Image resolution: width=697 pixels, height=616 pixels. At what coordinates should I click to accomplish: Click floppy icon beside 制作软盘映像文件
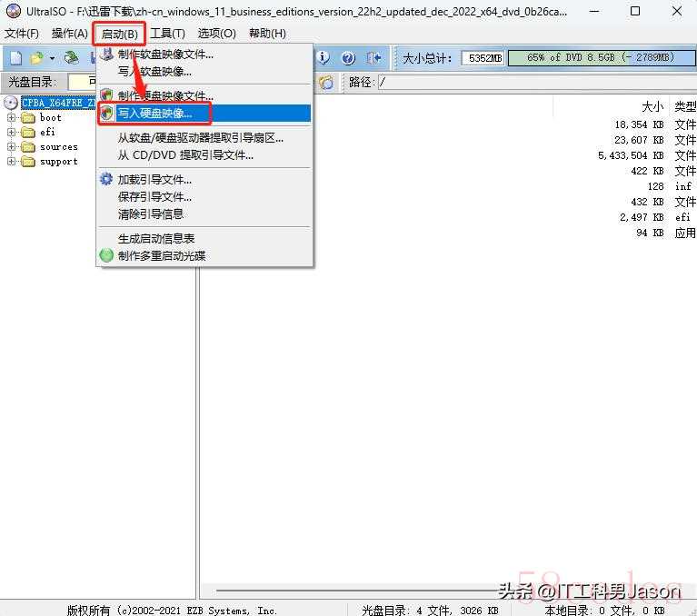106,54
